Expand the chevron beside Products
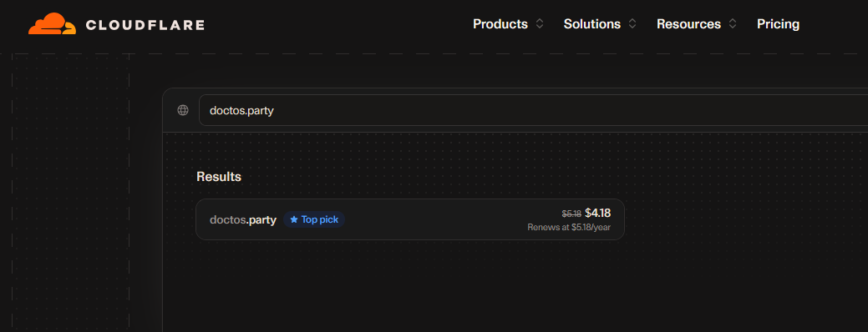 [540, 24]
